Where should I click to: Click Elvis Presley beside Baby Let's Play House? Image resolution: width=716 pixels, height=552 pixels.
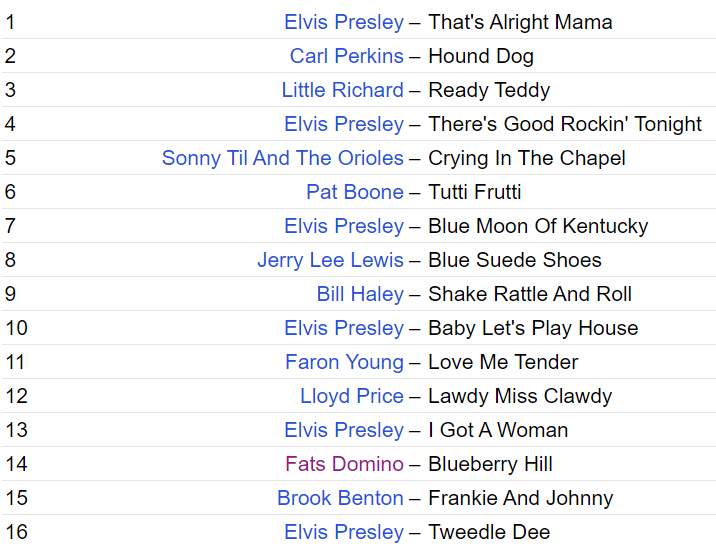click(x=344, y=328)
